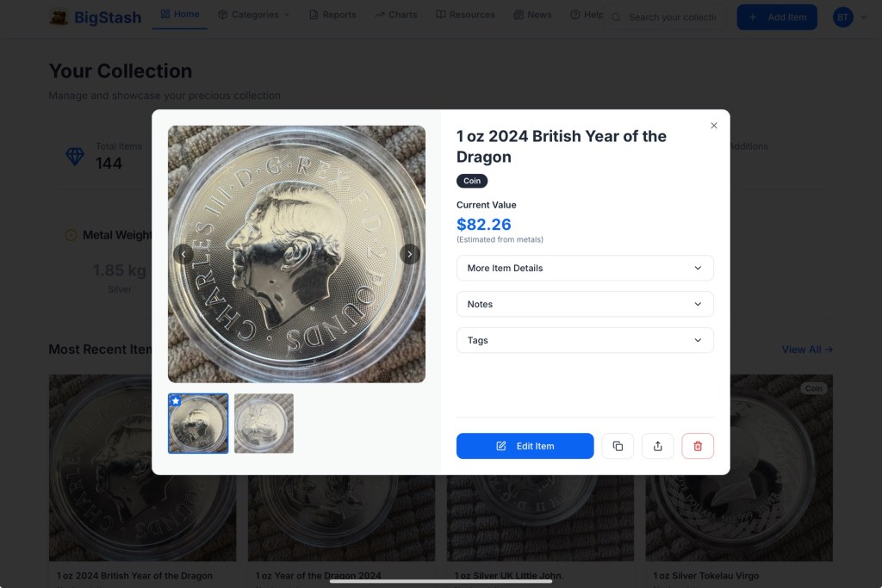The height and width of the screenshot is (588, 882).
Task: Expand More Item Details section
Action: pos(585,268)
